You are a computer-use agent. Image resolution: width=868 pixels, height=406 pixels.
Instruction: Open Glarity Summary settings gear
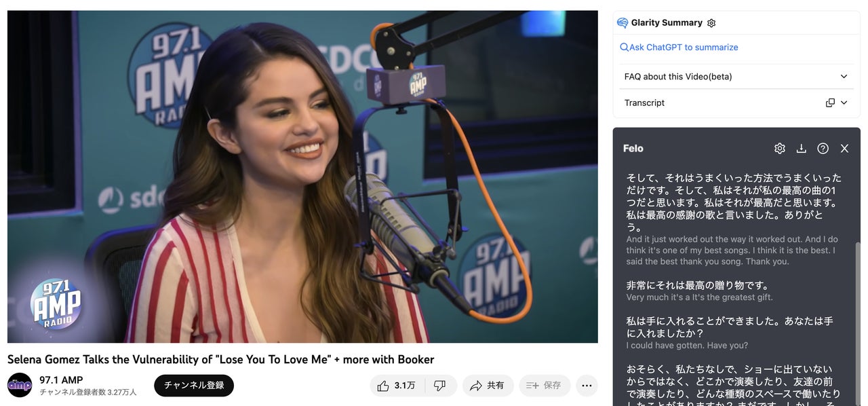(x=711, y=23)
